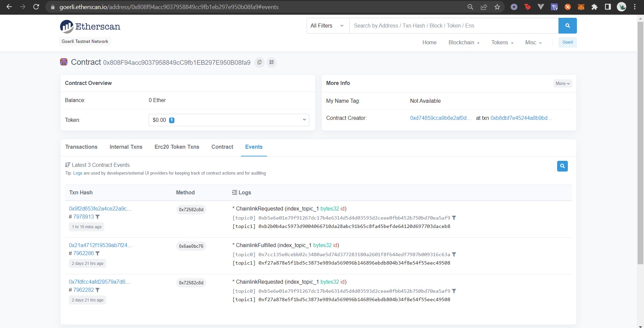
Task: Open the extensions puzzle icon
Action: pos(594,7)
